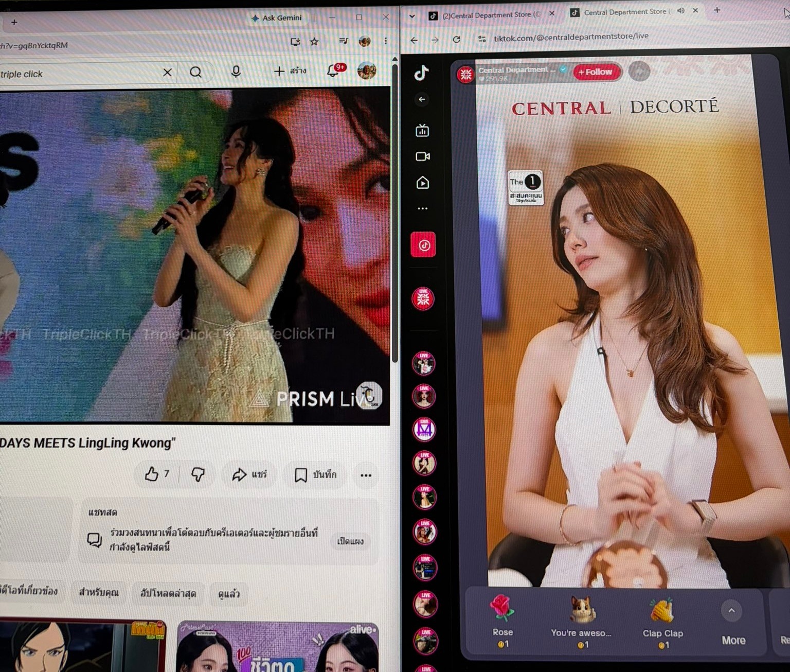Open the recommended video thumbnail with purple background
Image resolution: width=790 pixels, height=672 pixels.
coord(278,647)
